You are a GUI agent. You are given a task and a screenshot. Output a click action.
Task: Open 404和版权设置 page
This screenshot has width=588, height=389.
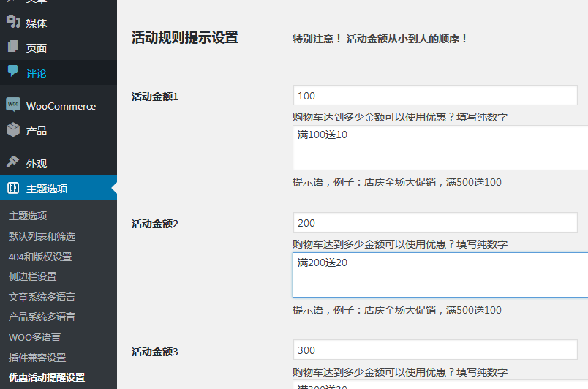pos(40,257)
